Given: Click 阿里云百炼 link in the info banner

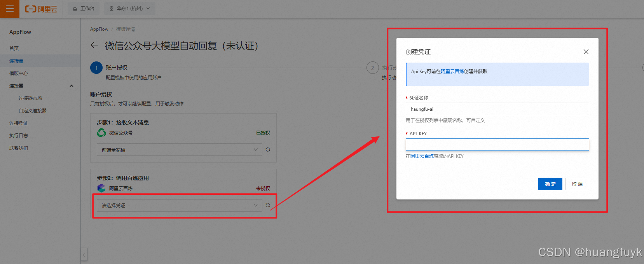Looking at the screenshot, I should (x=452, y=72).
